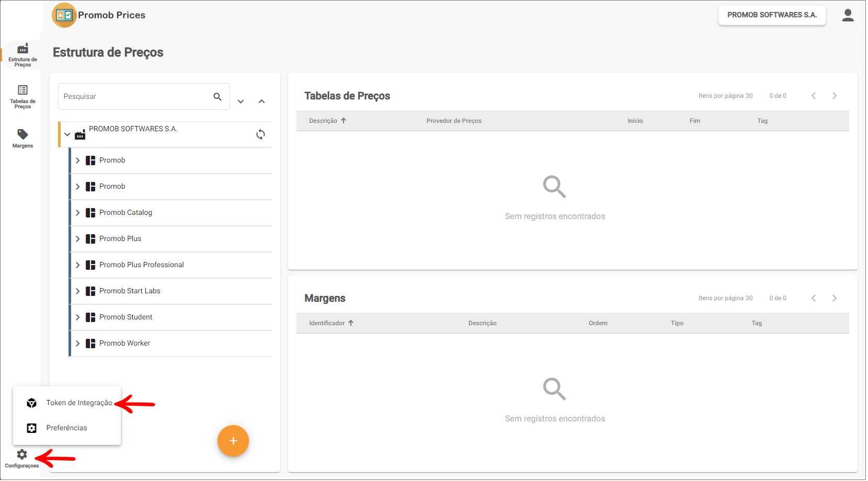The width and height of the screenshot is (868, 481).
Task: Go to previous page of Margens
Action: point(814,298)
